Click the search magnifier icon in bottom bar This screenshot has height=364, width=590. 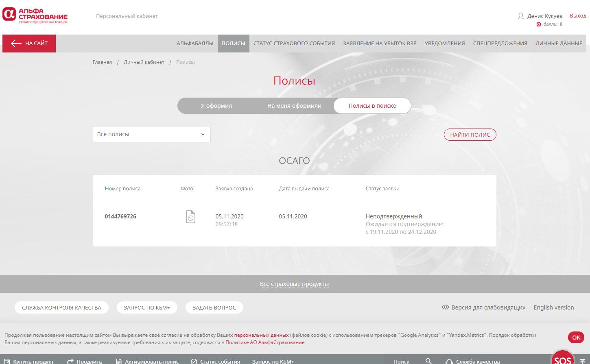(428, 361)
